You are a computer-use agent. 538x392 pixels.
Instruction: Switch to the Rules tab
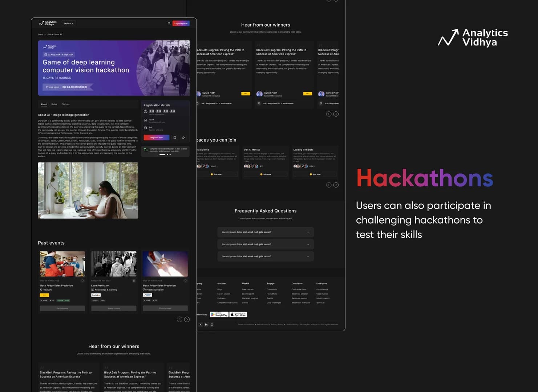click(54, 104)
